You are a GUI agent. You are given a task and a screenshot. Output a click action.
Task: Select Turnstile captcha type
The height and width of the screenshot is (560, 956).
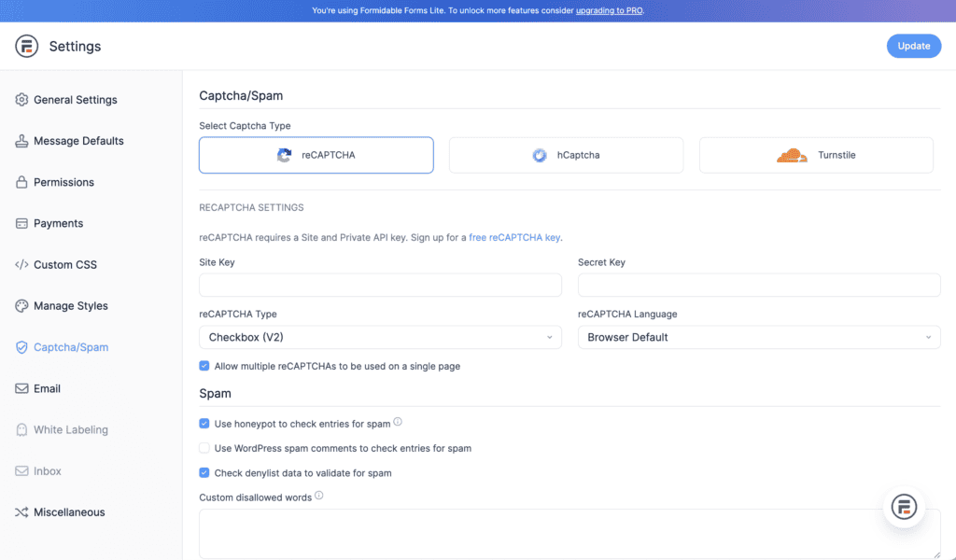[x=816, y=155]
